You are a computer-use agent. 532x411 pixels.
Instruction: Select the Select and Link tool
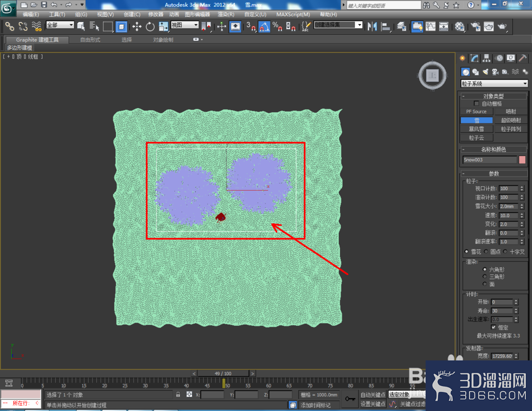[x=9, y=26]
